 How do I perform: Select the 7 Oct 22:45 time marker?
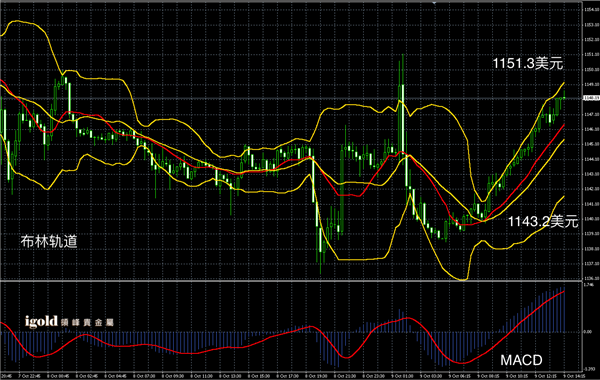[29, 376]
